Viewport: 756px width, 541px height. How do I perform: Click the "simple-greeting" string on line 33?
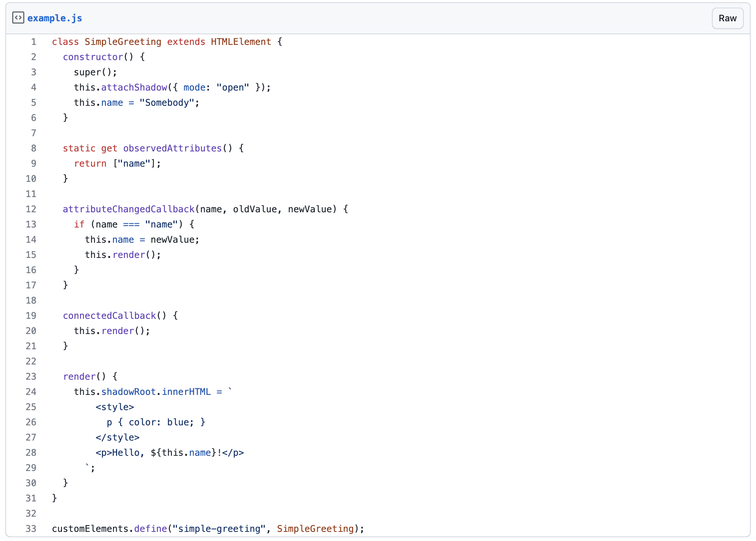(218, 528)
